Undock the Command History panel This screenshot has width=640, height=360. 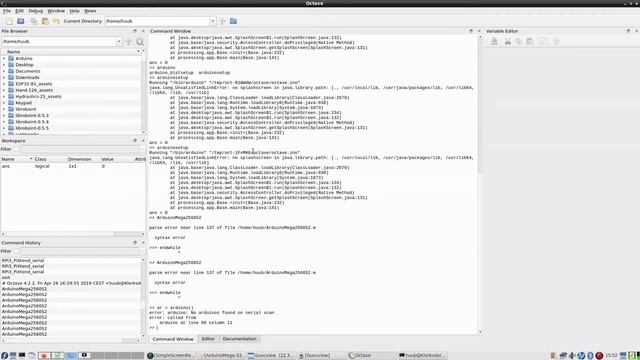(x=135, y=242)
